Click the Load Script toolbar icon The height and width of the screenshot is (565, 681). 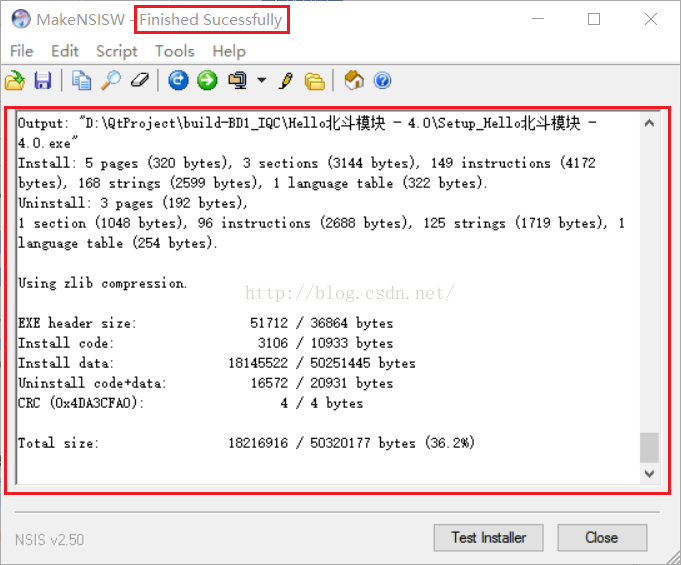[x=15, y=80]
